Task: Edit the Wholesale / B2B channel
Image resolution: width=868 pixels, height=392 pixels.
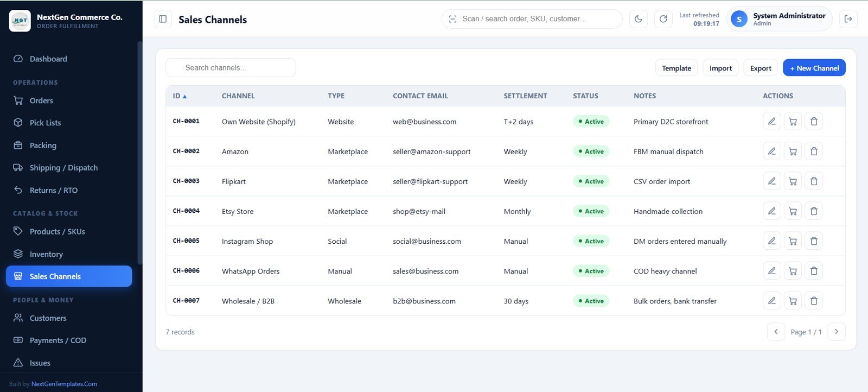Action: tap(771, 300)
